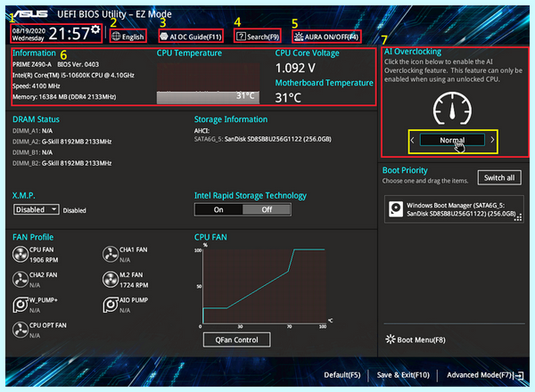Click the M.2 FAN 1724 RPM reading
Image resolution: width=535 pixels, height=392 pixels.
click(x=134, y=285)
